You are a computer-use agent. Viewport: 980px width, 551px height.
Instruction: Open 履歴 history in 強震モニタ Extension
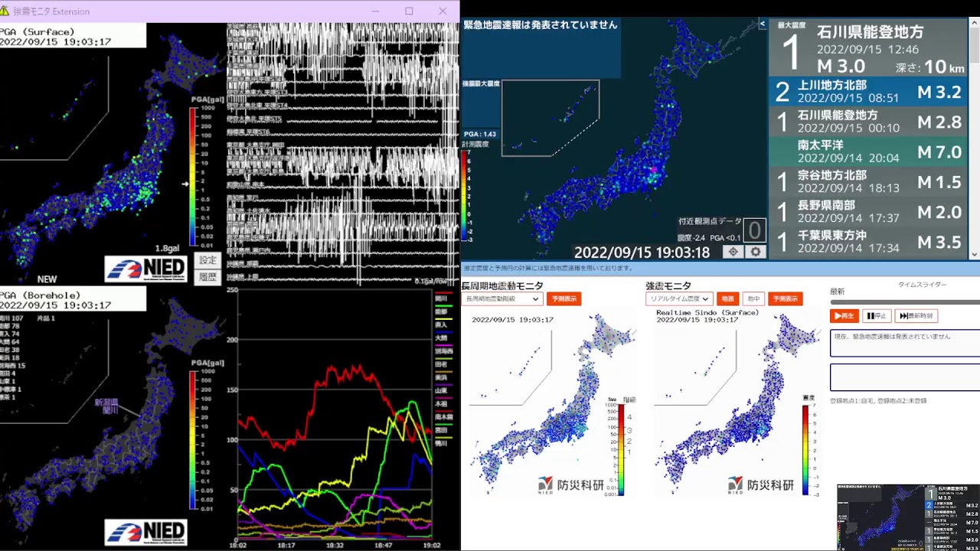(x=207, y=277)
